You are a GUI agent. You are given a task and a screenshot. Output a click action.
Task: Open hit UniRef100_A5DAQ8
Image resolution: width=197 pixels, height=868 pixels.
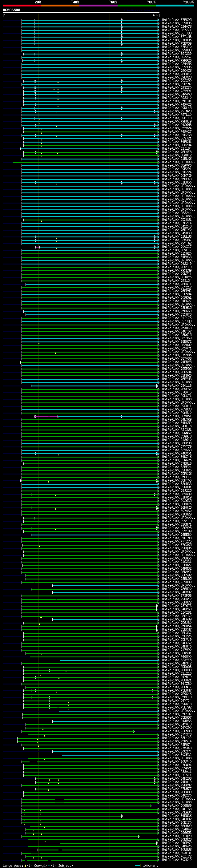coord(177,667)
